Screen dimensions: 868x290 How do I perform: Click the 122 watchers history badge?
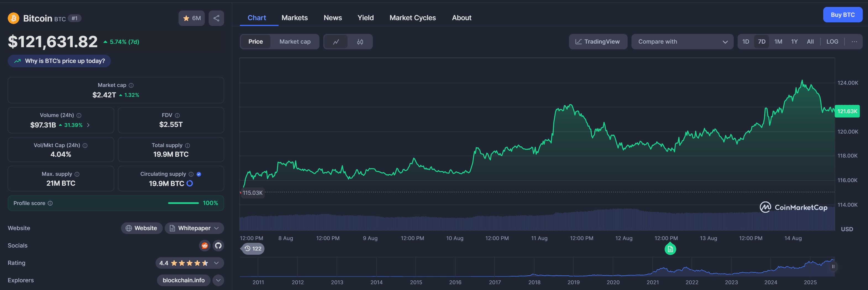coord(252,248)
